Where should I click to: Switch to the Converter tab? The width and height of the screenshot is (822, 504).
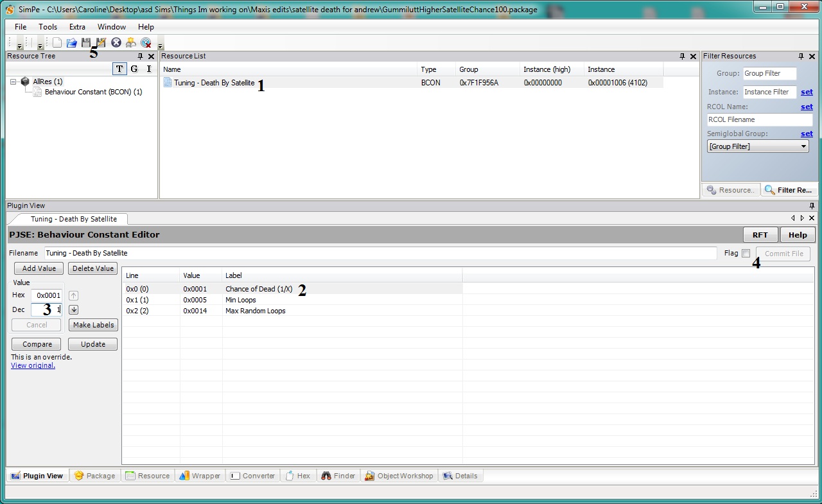(252, 476)
